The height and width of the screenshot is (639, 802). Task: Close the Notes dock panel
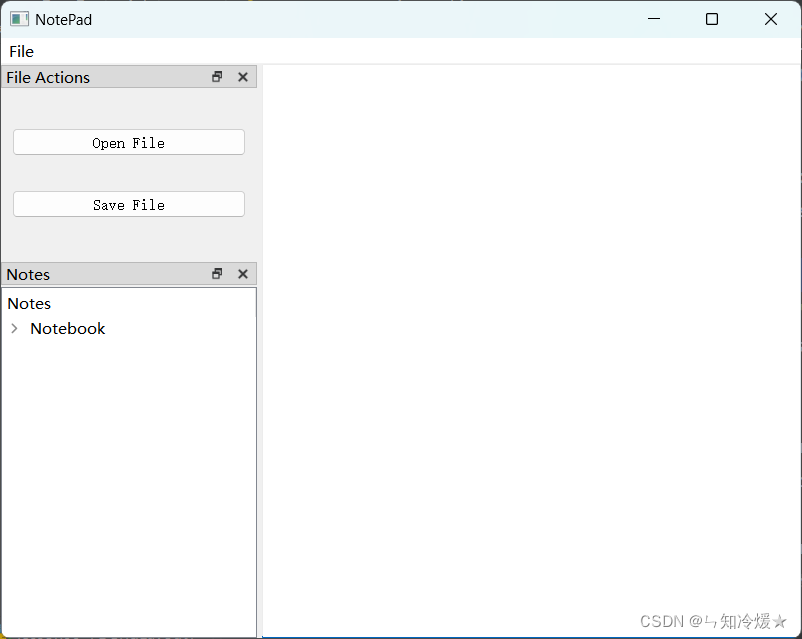click(242, 274)
